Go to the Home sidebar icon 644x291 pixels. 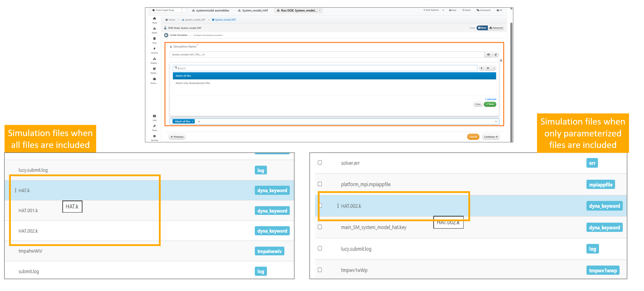click(154, 19)
